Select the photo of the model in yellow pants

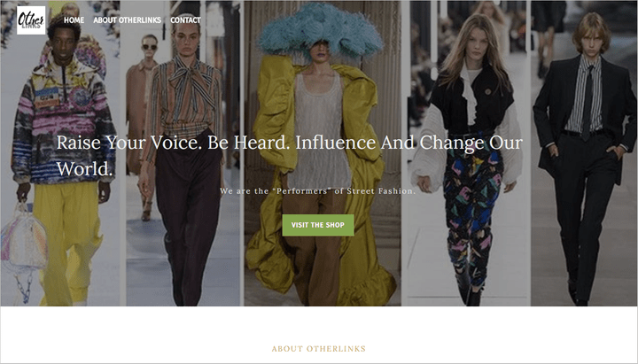pos(60,153)
